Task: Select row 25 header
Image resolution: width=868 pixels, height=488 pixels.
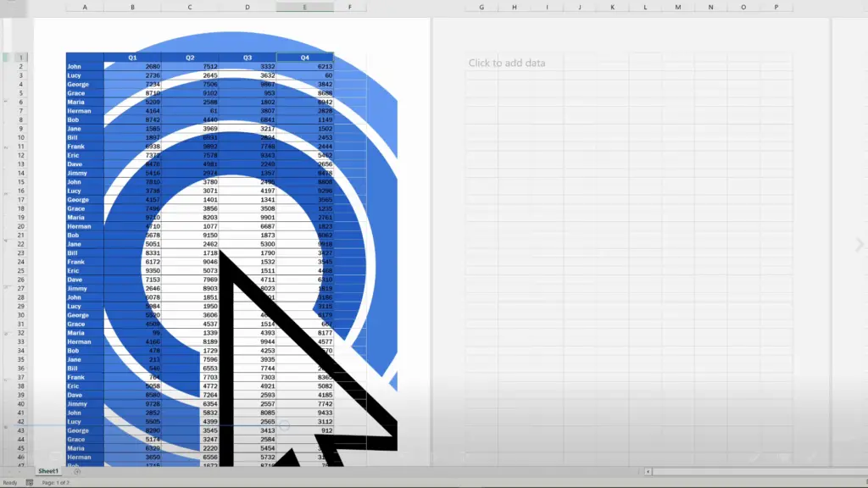Action: coord(21,270)
